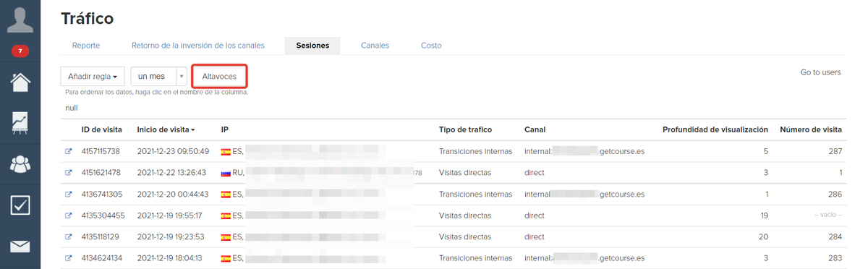Viewport: 868px width, 269px height.
Task: Expand the Añadir regla dropdown
Action: point(93,76)
